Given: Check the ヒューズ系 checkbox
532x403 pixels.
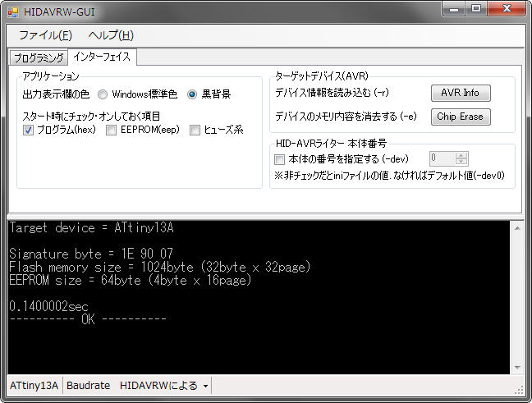Looking at the screenshot, I should pos(195,130).
